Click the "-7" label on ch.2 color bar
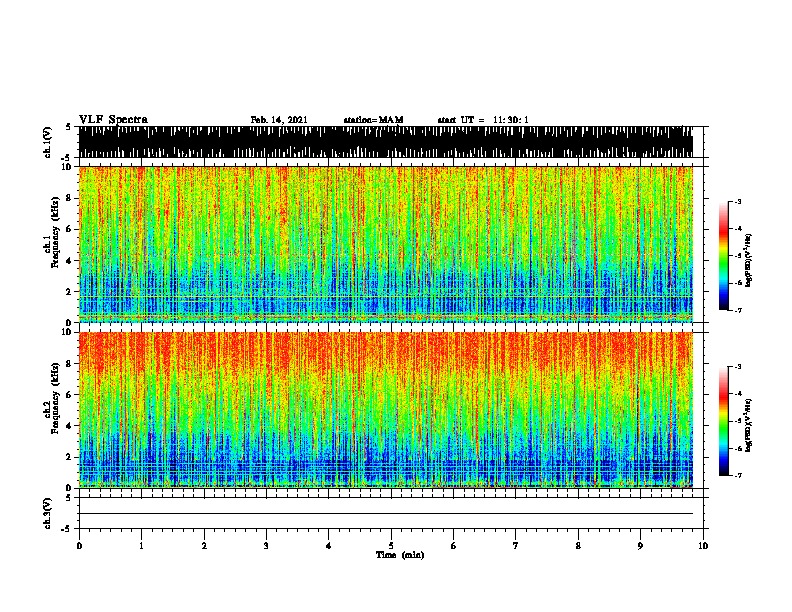Viewport: 792px width, 612px height. click(737, 476)
